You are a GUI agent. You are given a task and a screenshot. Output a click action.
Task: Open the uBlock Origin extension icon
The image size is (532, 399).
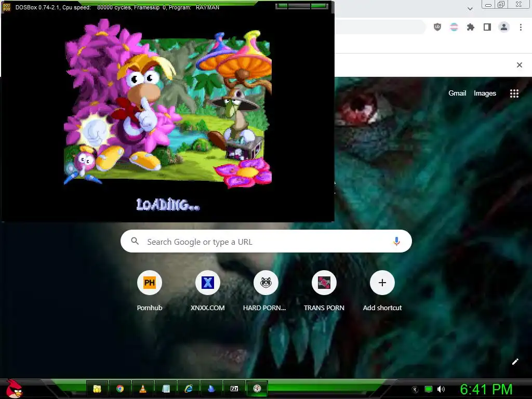pos(437,27)
